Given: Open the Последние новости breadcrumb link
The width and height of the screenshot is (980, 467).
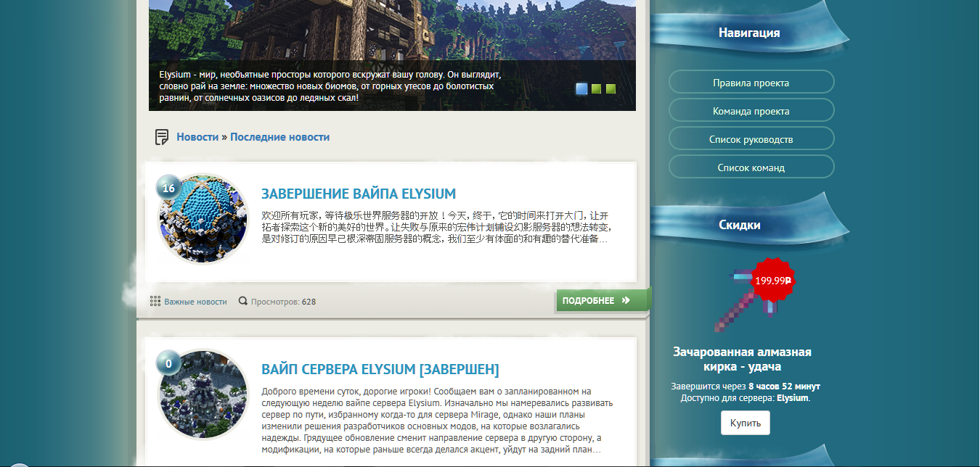Looking at the screenshot, I should tap(280, 137).
